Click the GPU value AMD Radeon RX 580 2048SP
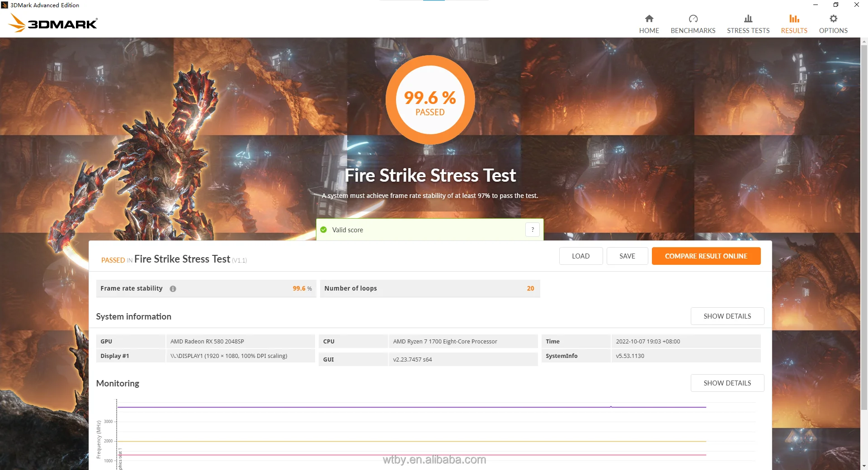The image size is (868, 470). coord(207,342)
